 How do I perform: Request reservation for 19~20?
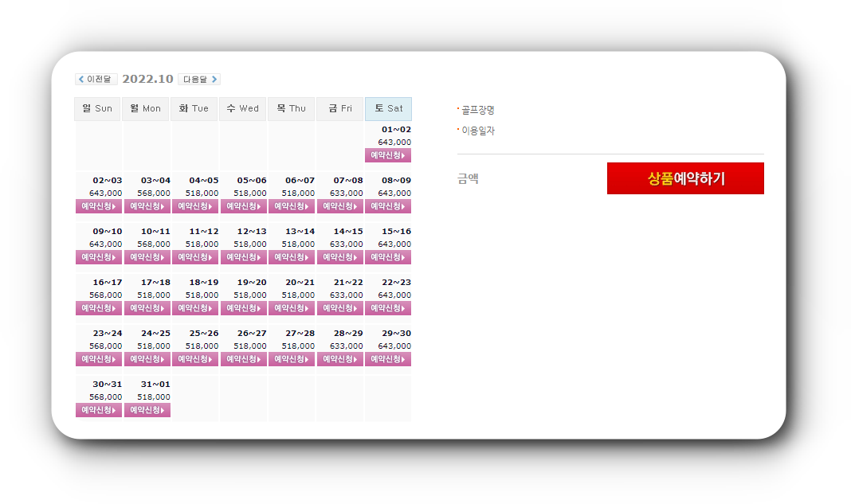(x=244, y=308)
